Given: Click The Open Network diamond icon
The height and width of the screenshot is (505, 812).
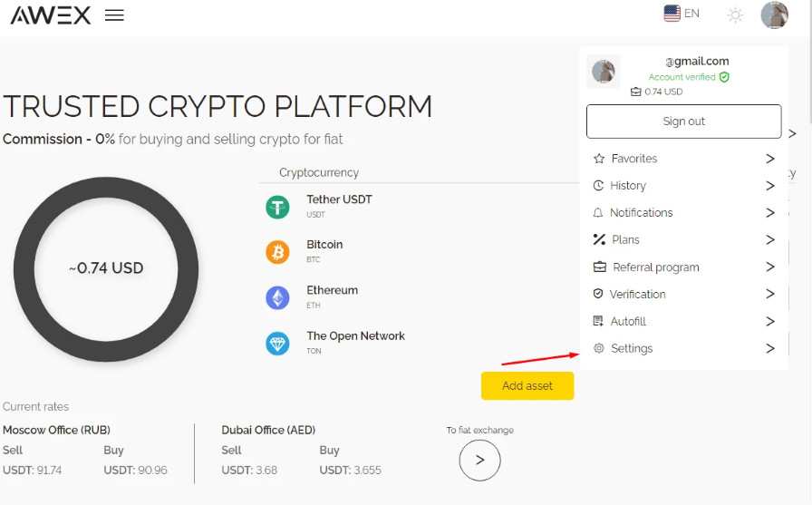Looking at the screenshot, I should [277, 344].
